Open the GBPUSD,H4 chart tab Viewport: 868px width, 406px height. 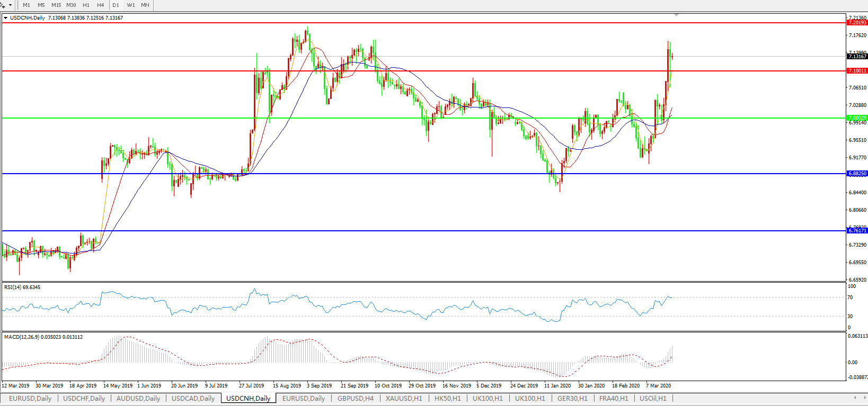[x=355, y=398]
